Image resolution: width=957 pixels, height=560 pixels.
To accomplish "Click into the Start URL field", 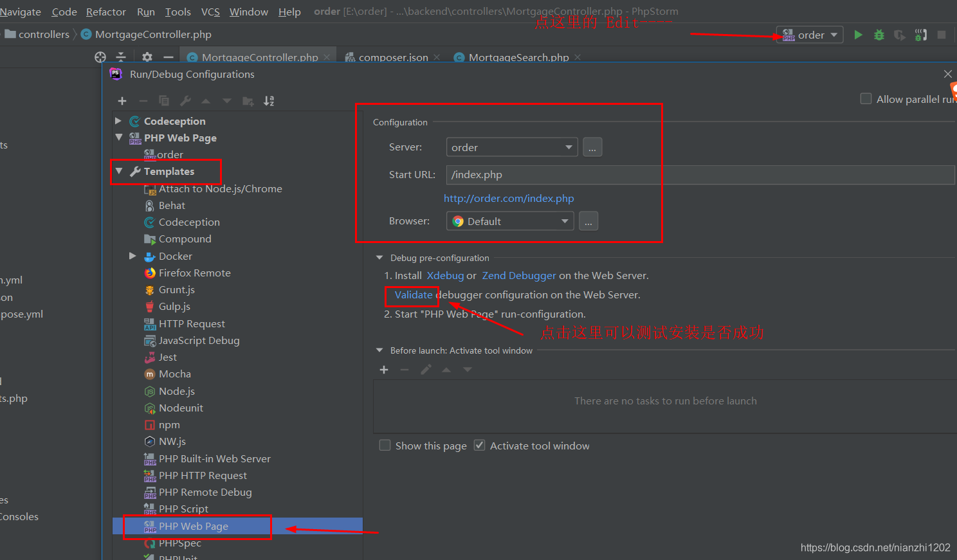I will (x=700, y=174).
